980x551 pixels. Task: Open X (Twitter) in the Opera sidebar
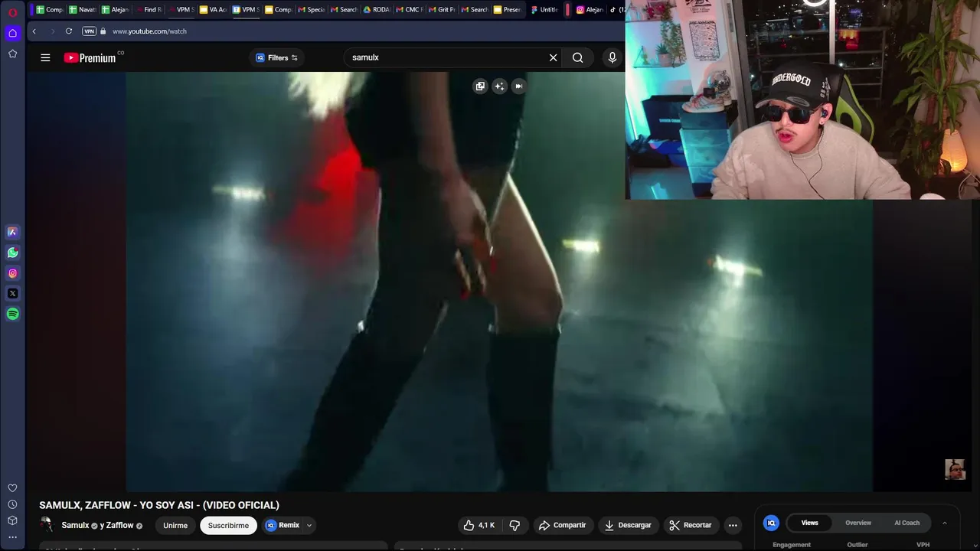(x=13, y=294)
